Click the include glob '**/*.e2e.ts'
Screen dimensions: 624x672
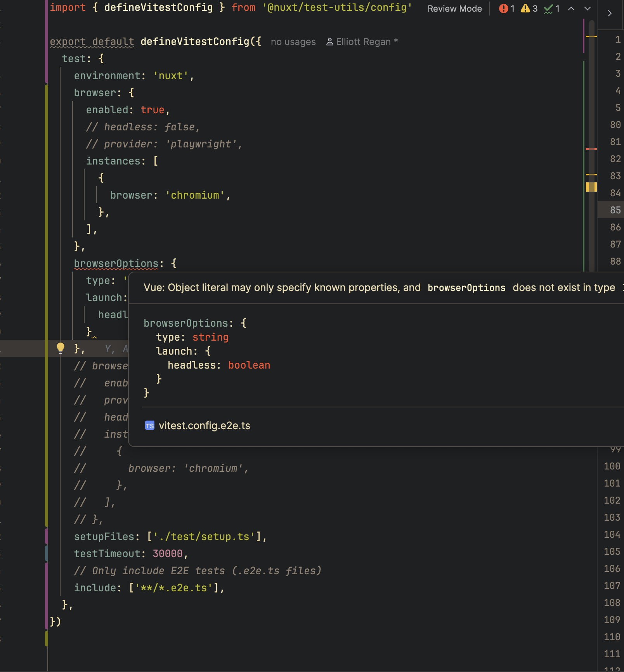[173, 588]
